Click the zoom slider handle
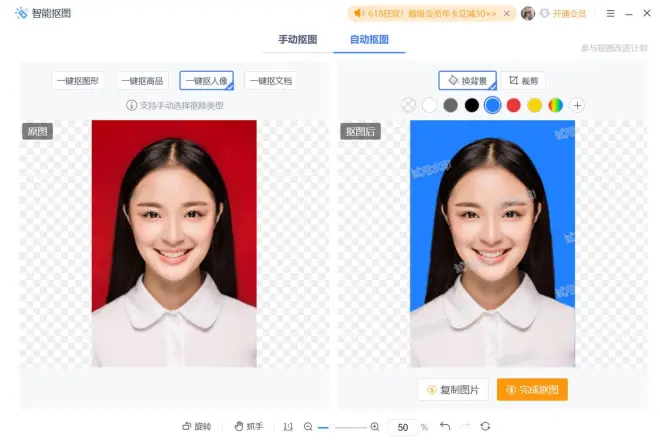The height and width of the screenshot is (441, 660). pyautogui.click(x=332, y=428)
